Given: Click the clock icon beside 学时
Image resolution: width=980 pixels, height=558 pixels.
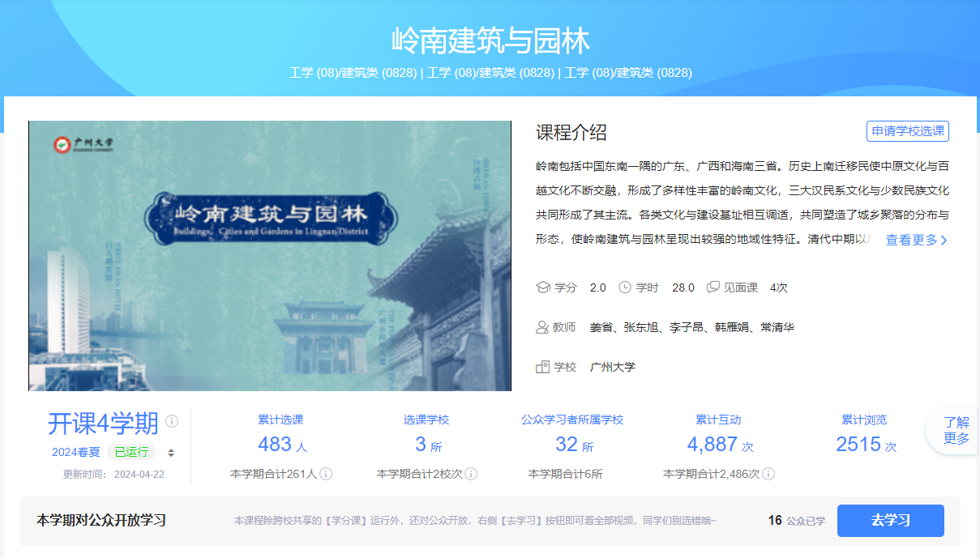Looking at the screenshot, I should (x=624, y=288).
